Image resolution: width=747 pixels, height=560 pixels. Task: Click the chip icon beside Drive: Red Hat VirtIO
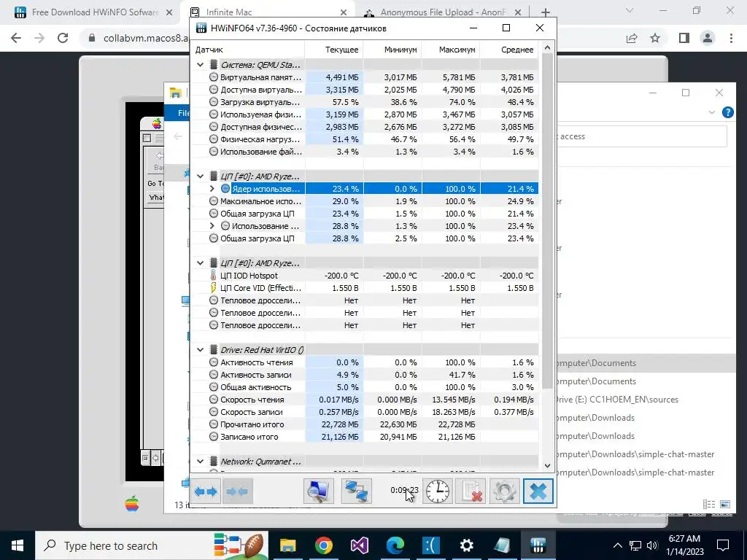(x=214, y=349)
